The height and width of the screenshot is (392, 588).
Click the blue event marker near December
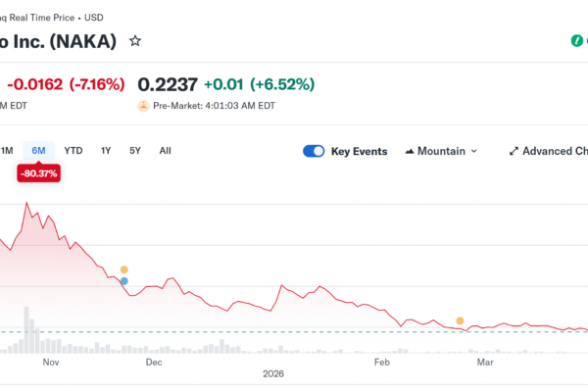point(124,281)
